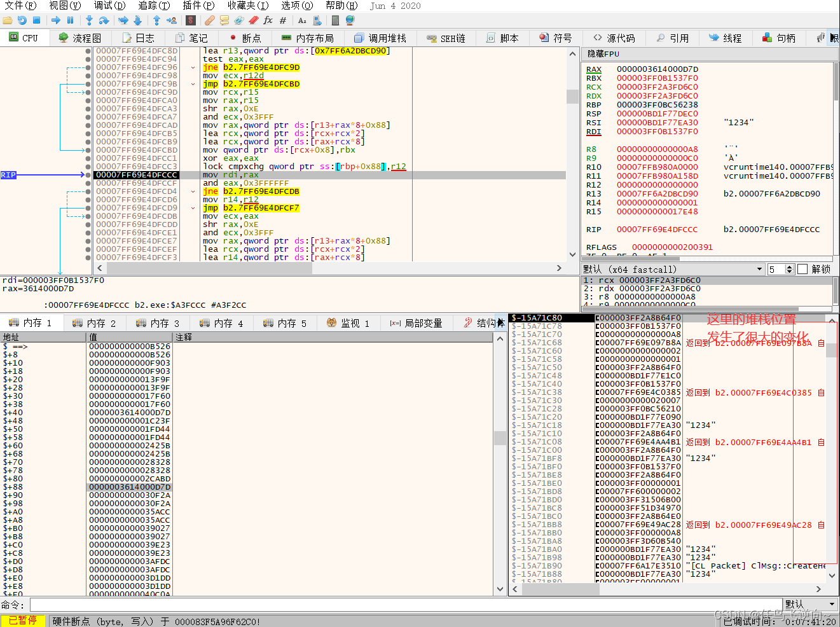Click the stack pane vertical scrollbar

click(x=832, y=448)
